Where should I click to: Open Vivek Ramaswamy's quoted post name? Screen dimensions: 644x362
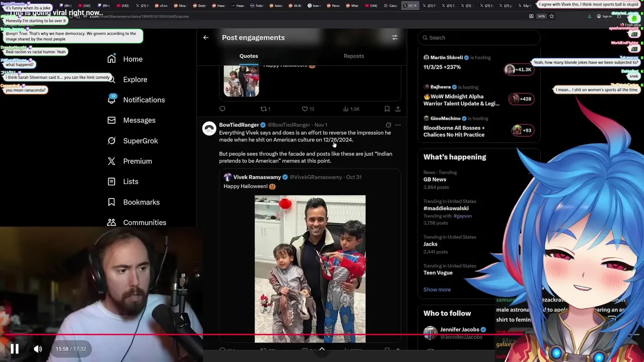(257, 177)
